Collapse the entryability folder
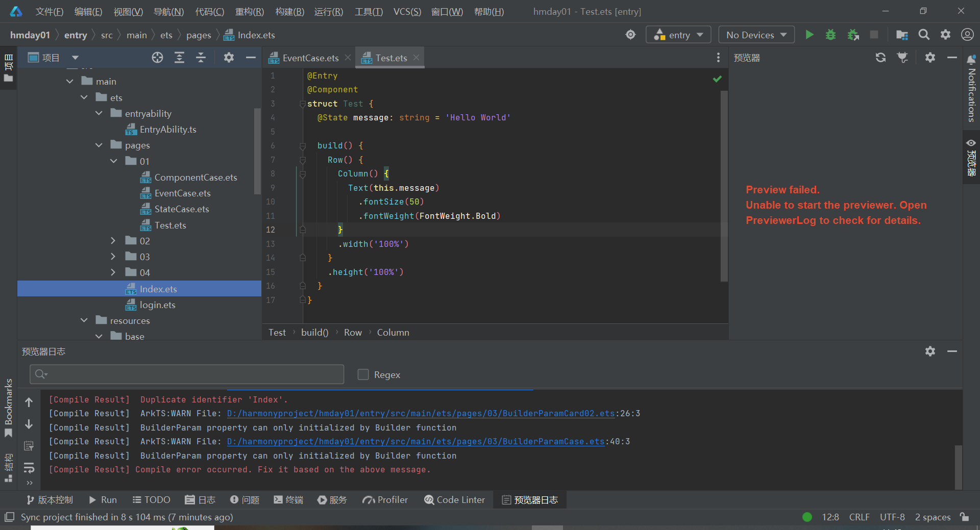 99,113
